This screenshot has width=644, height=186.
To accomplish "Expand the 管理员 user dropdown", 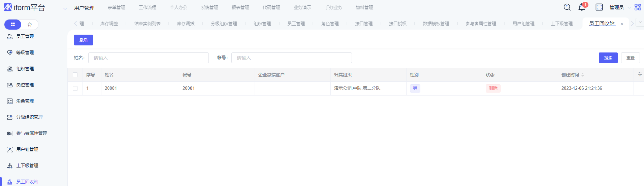I will [620, 7].
